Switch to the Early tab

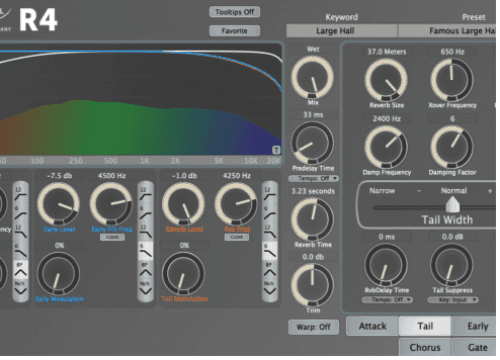(475, 326)
